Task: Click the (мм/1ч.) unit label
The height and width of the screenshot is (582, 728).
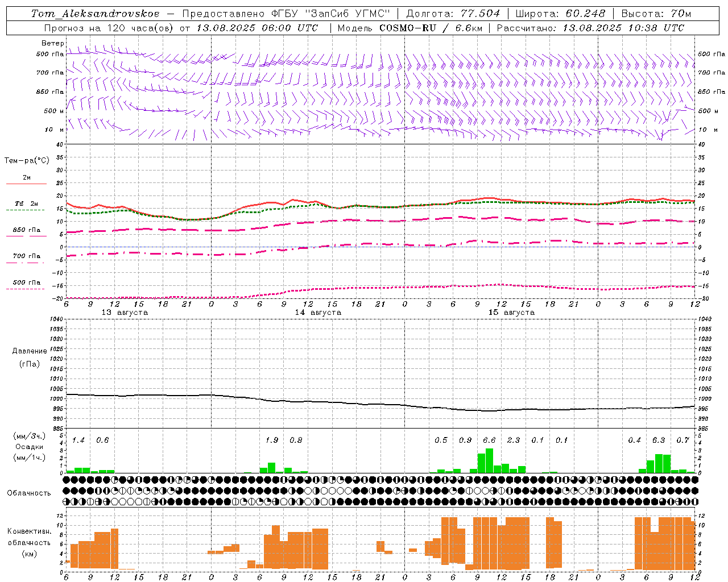Action: tap(30, 458)
